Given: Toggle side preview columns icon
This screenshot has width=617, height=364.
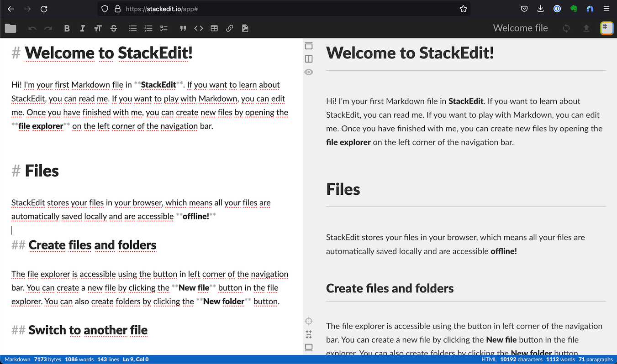Looking at the screenshot, I should (x=309, y=59).
